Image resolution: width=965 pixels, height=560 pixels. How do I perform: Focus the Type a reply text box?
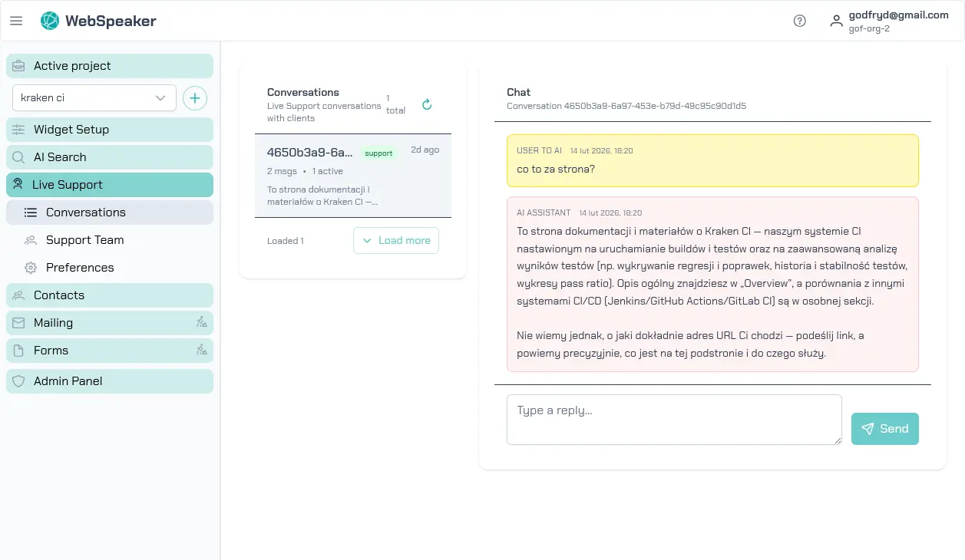pos(673,420)
